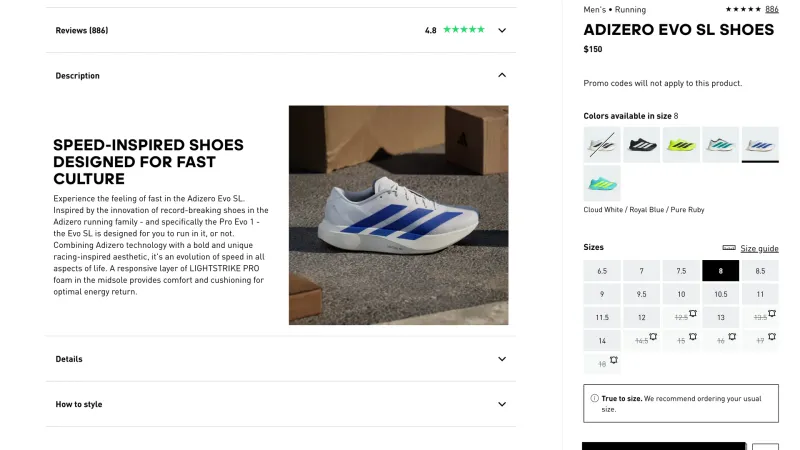Choose size 9.5
The height and width of the screenshot is (450, 800).
[x=641, y=294]
